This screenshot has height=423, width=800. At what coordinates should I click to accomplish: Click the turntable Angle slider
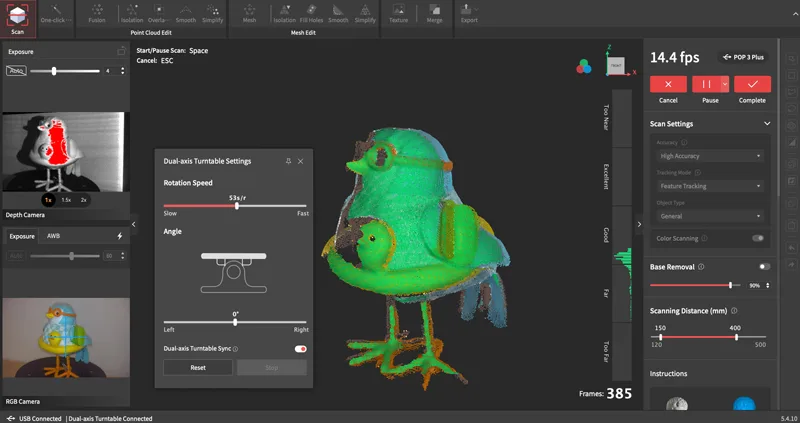pos(235,322)
